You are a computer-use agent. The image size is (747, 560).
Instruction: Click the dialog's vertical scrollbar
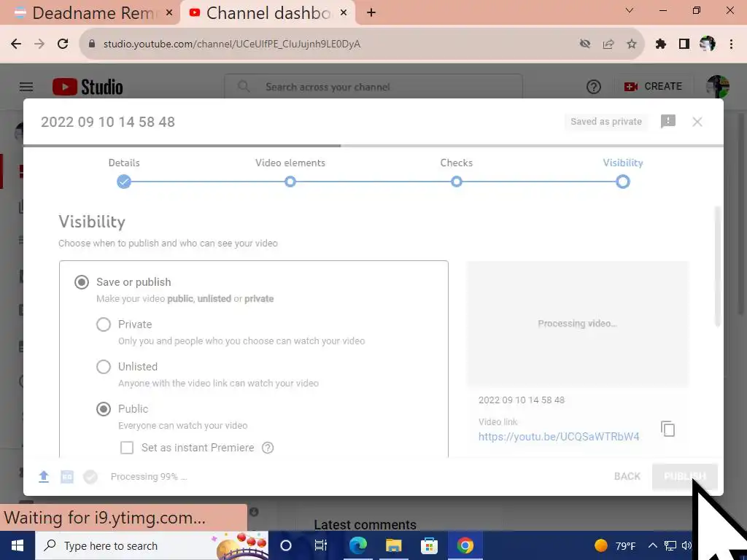[x=718, y=267]
